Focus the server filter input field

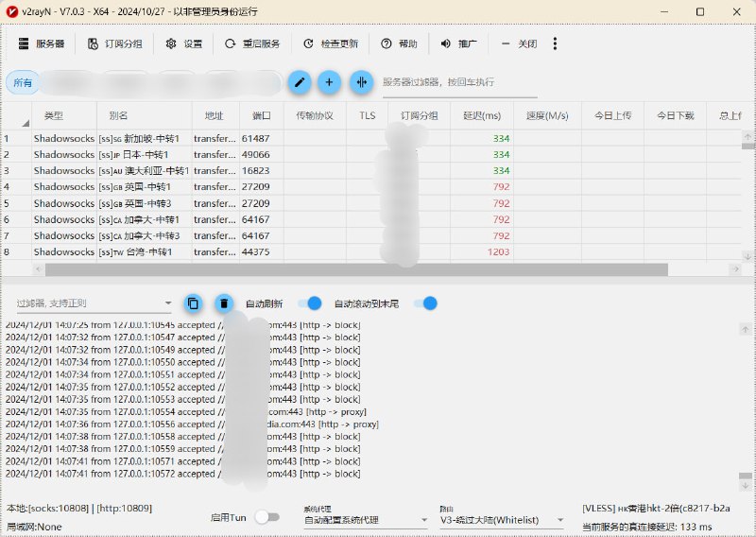click(x=459, y=82)
